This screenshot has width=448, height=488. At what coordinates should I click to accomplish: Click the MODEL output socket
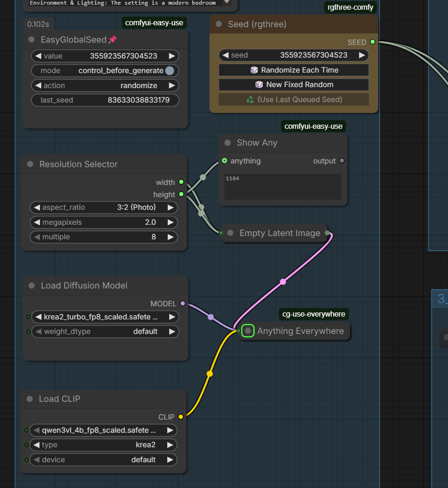(x=183, y=303)
